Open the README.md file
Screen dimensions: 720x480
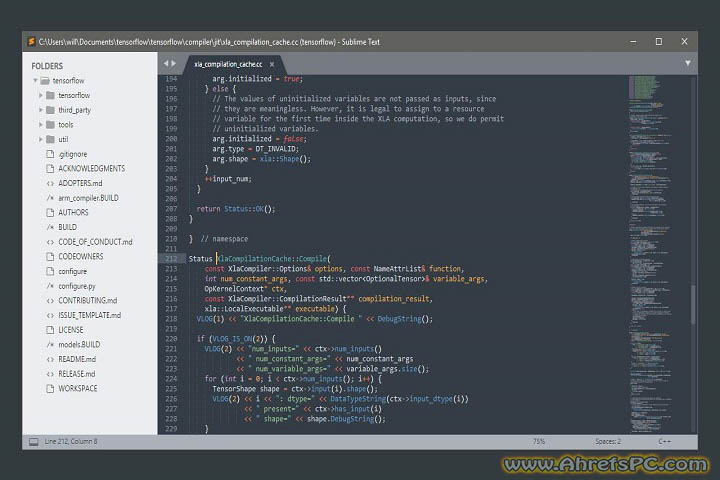coord(77,359)
